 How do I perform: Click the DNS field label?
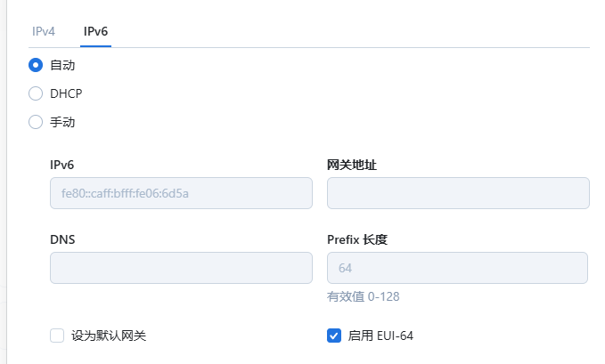[62, 239]
